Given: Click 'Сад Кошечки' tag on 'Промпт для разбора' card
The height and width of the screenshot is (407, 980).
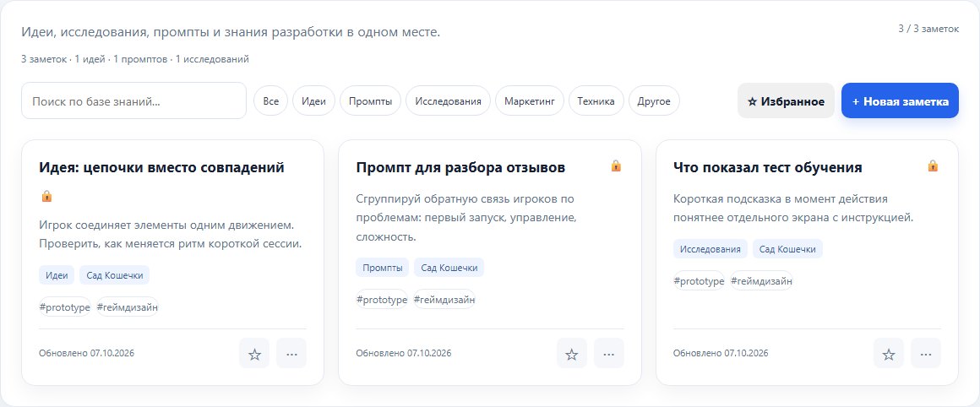Looking at the screenshot, I should click(x=449, y=268).
